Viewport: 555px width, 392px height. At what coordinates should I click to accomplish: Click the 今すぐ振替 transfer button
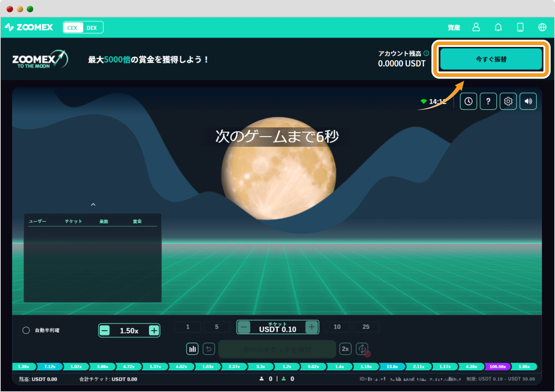tap(491, 59)
